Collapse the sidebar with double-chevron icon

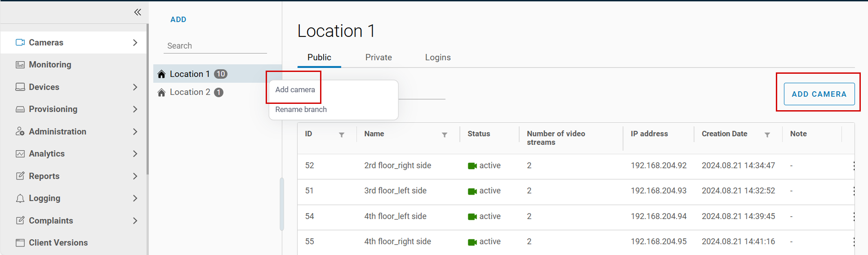(x=138, y=12)
